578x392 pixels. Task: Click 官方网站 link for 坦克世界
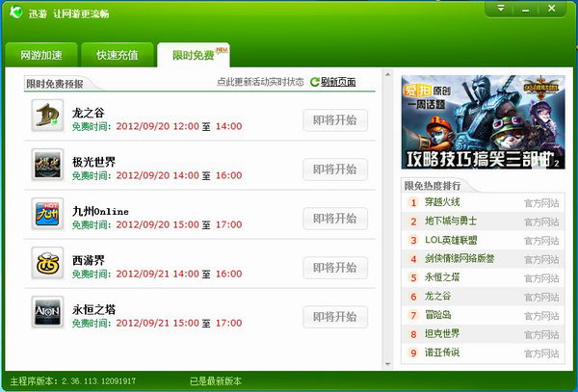541,334
